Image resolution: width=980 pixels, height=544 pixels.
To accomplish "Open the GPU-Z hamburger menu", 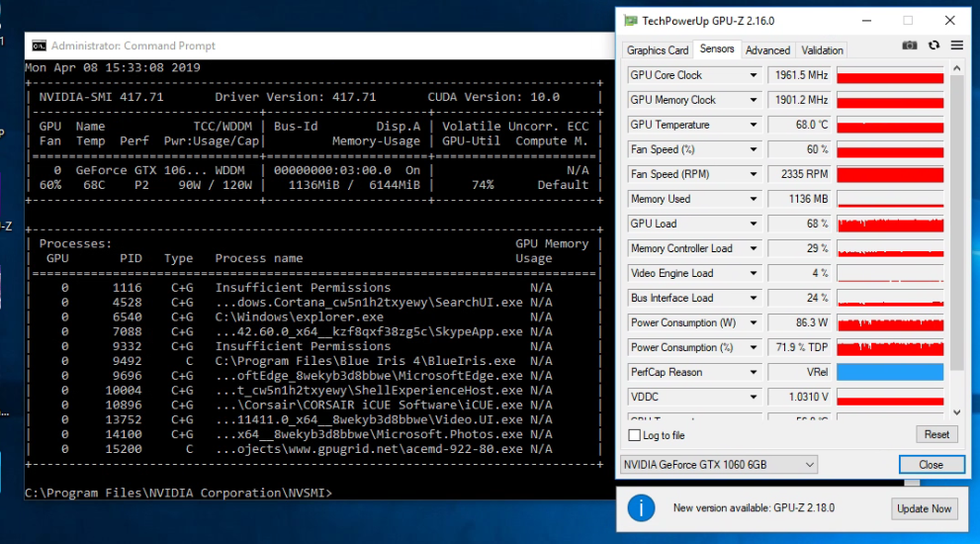I will (x=956, y=45).
